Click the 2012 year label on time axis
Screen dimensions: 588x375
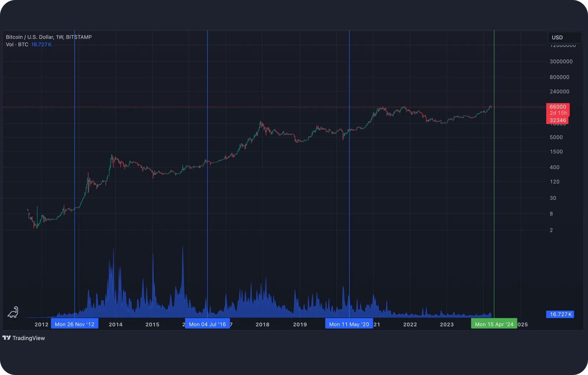coord(42,324)
